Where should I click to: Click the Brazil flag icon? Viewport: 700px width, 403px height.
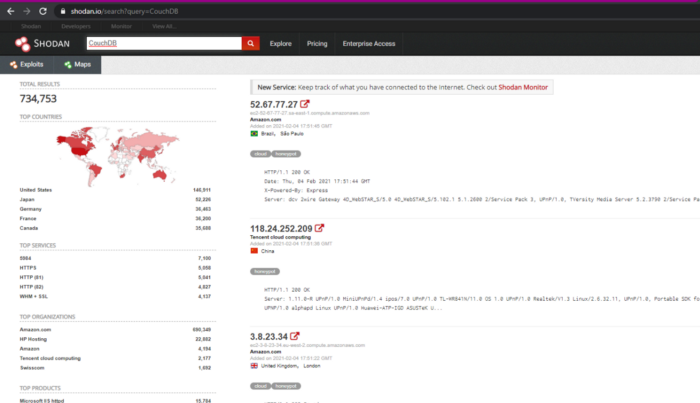click(254, 133)
